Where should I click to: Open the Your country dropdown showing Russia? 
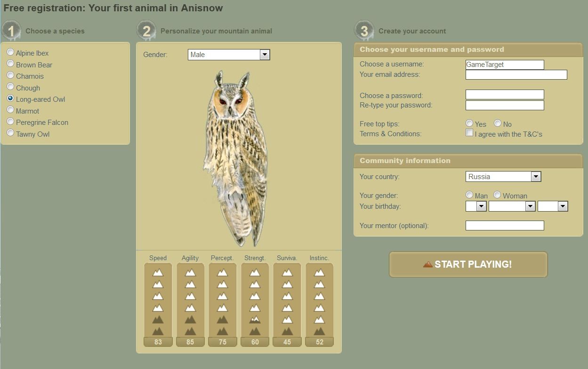point(503,177)
